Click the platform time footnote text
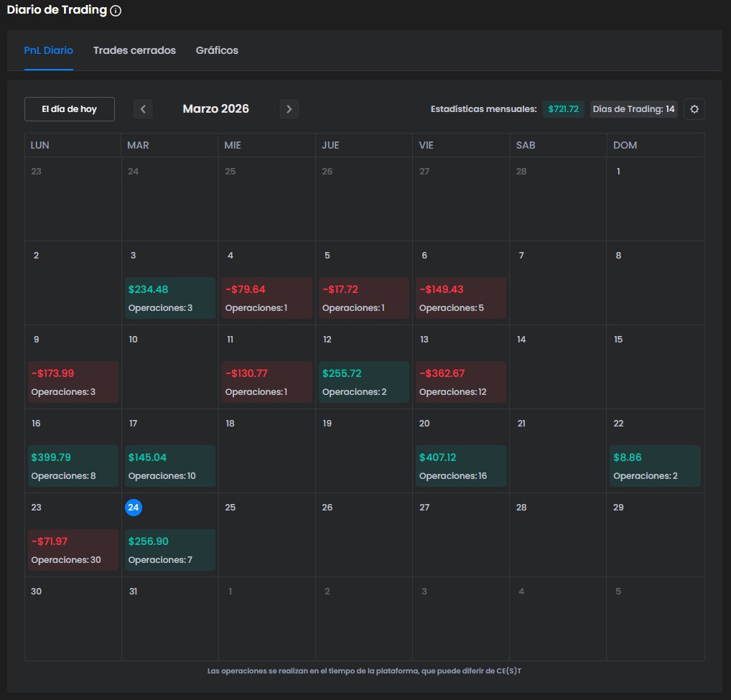Viewport: 731px width, 700px height. pyautogui.click(x=364, y=671)
